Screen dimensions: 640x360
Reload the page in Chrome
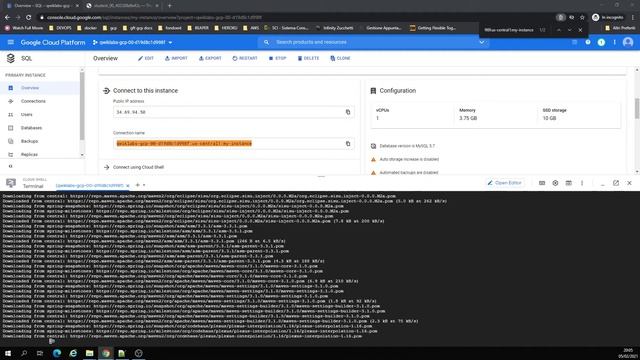click(28, 17)
